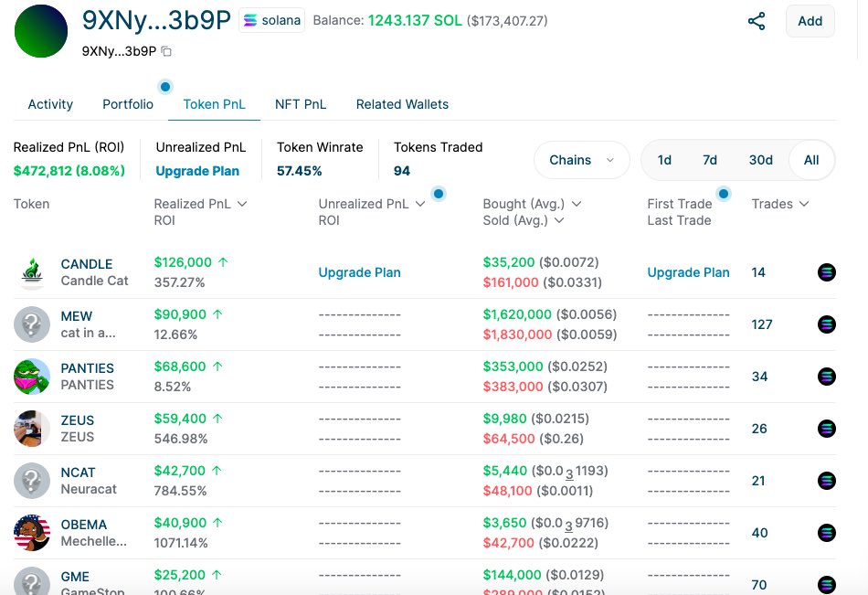
Task: Select the 7d time range
Action: coord(710,160)
